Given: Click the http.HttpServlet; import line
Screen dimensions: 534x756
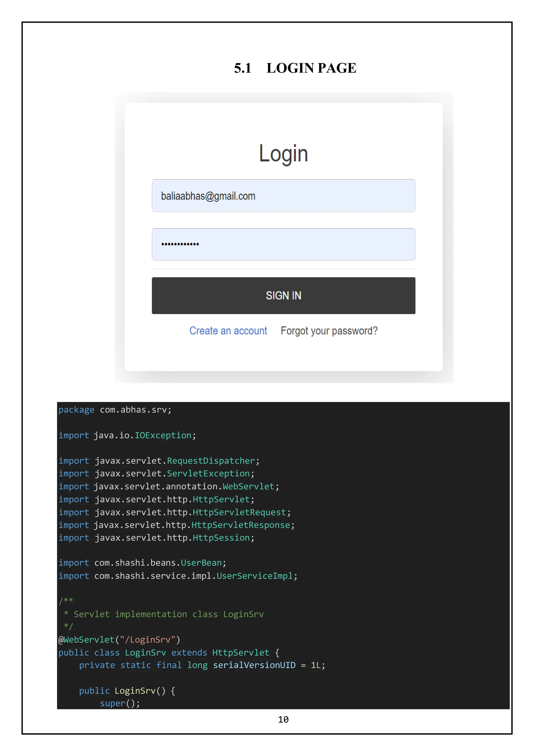Looking at the screenshot, I should point(157,499).
